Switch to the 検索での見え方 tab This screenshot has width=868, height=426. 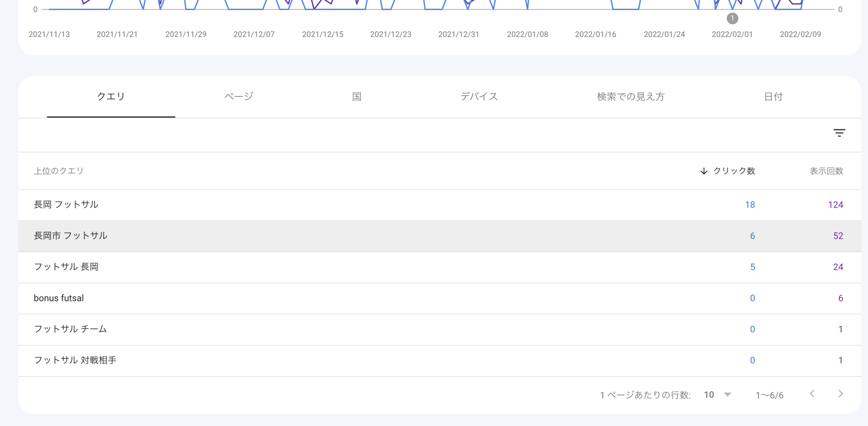click(x=631, y=96)
